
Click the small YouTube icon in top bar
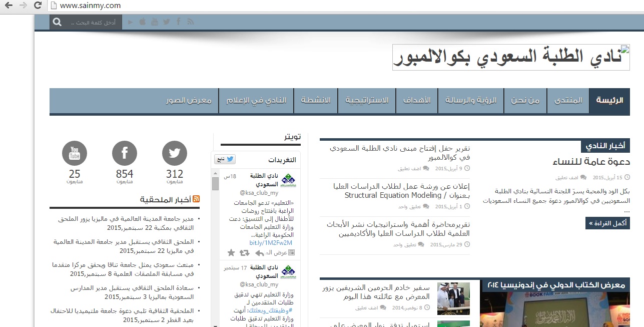(x=154, y=22)
